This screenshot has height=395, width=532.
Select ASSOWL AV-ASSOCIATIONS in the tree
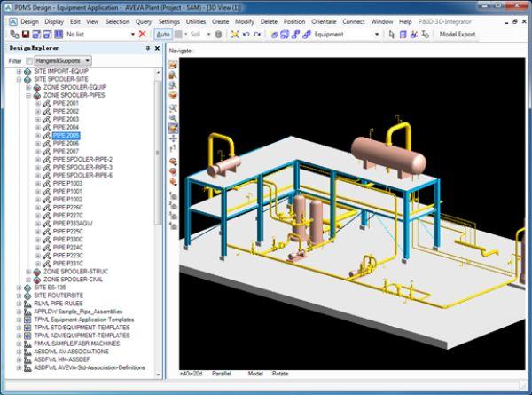point(71,352)
